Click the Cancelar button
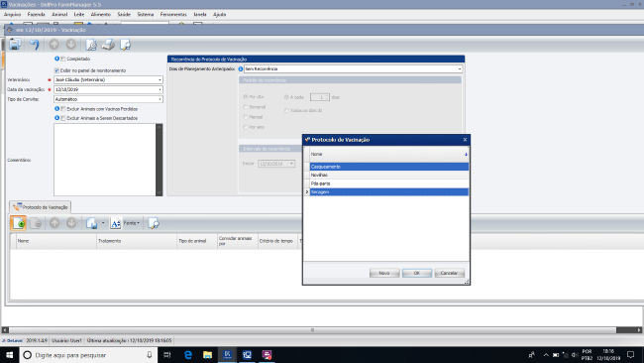 [x=449, y=273]
